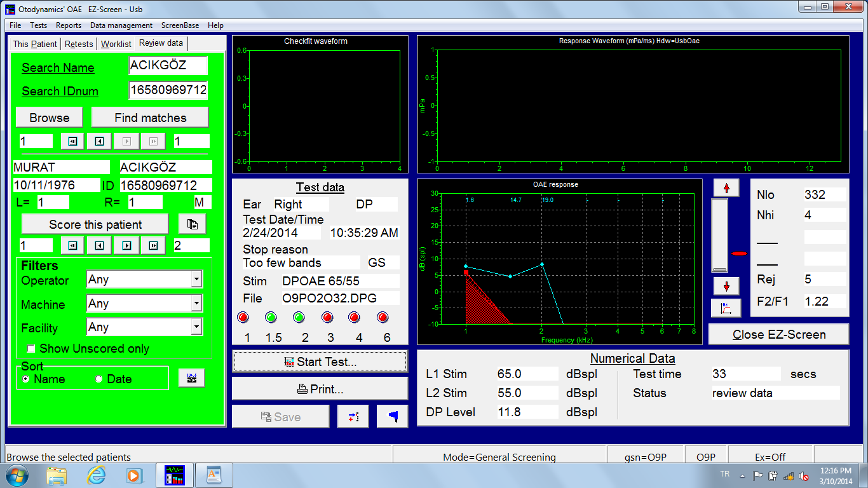Screen dimensions: 868x488
Task: Click the red indicator for 4 kHz band
Action: tap(355, 318)
